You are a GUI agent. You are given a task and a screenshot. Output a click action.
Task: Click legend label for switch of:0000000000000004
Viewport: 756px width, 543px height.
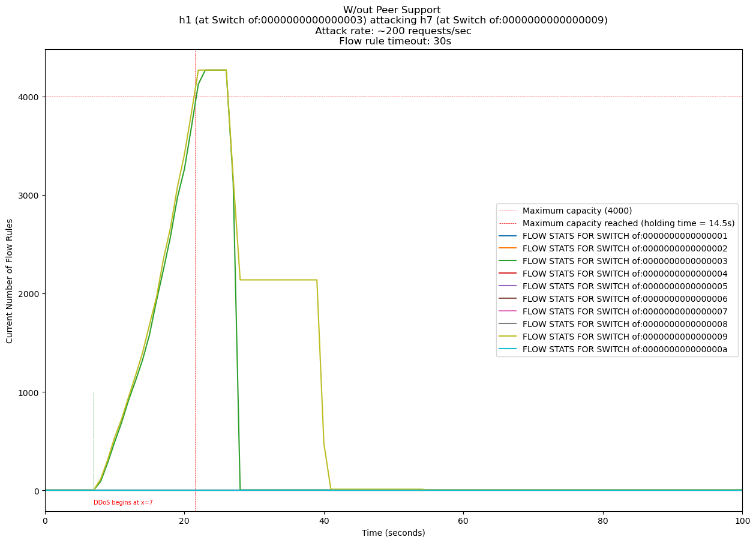(625, 274)
